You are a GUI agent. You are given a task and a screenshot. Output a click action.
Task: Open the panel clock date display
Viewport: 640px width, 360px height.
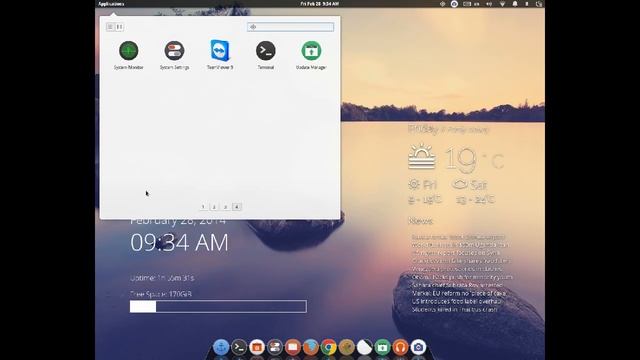[320, 4]
